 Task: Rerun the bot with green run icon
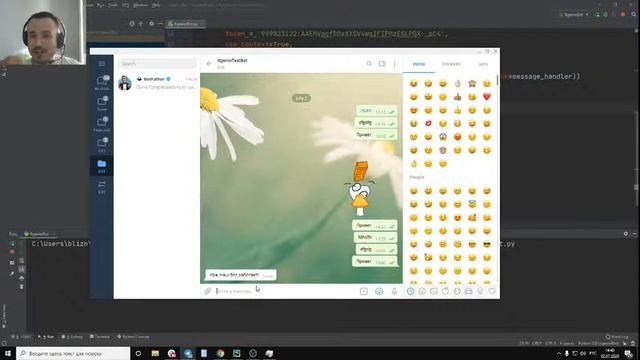tap(12, 244)
